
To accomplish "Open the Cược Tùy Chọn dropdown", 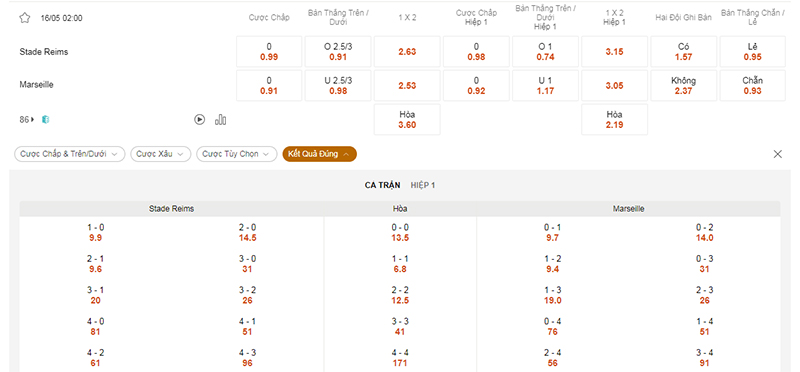I will [x=237, y=154].
